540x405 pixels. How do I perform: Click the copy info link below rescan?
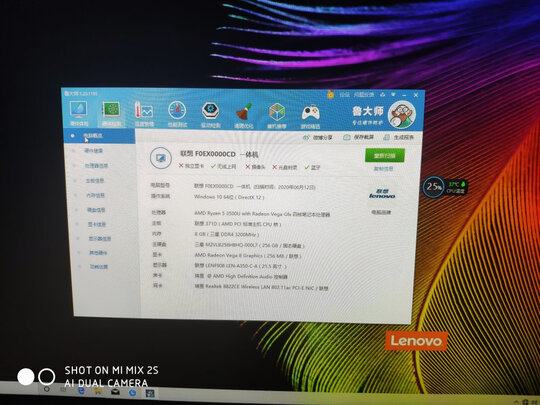tap(383, 169)
